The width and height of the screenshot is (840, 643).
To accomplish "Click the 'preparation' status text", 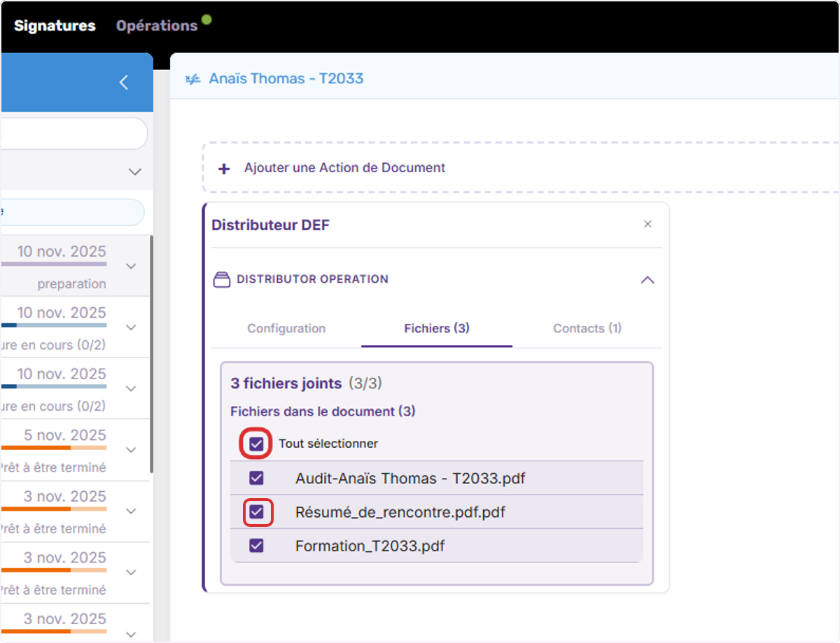I will (x=72, y=284).
